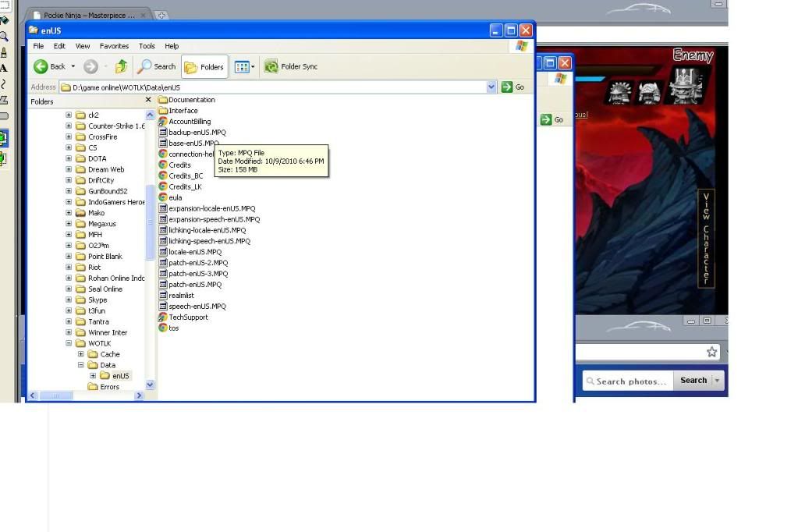Click the photo Search button
The height and width of the screenshot is (532, 798).
pos(693,381)
